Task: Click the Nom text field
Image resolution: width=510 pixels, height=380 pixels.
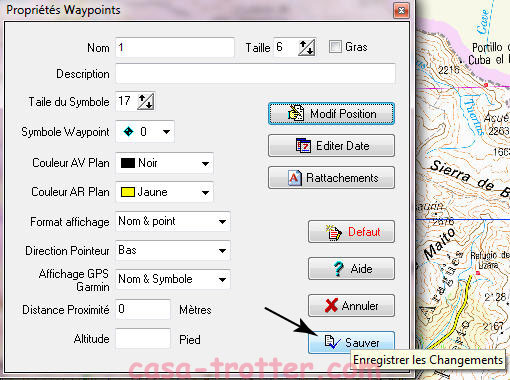Action: 175,47
